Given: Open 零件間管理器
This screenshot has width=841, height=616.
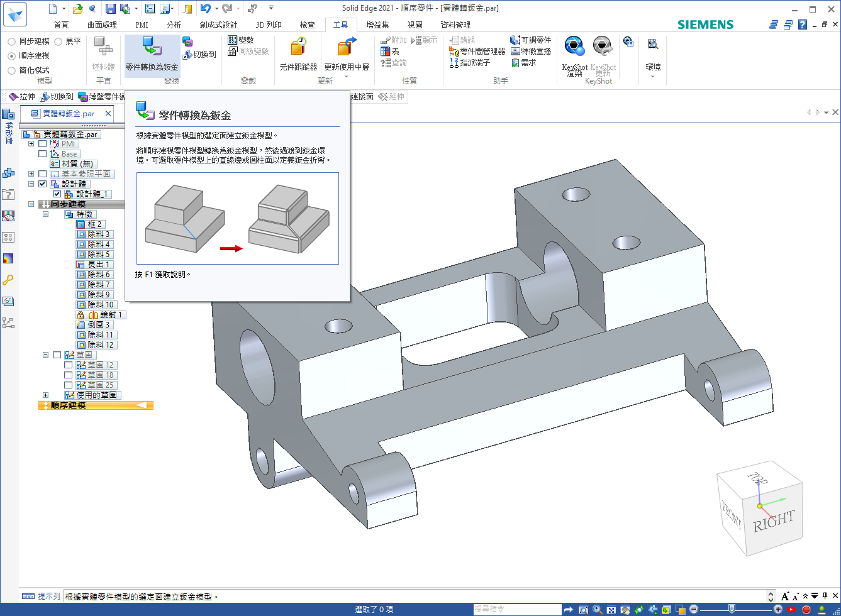Looking at the screenshot, I should coord(477,52).
